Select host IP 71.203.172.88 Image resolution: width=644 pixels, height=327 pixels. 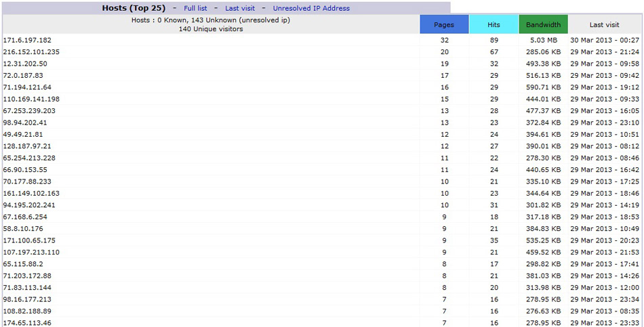click(27, 276)
